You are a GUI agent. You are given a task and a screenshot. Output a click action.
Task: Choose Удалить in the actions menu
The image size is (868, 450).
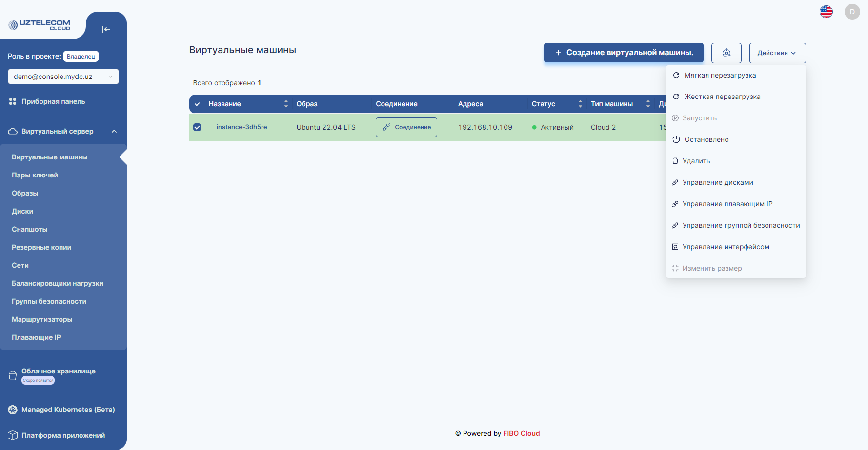point(696,161)
